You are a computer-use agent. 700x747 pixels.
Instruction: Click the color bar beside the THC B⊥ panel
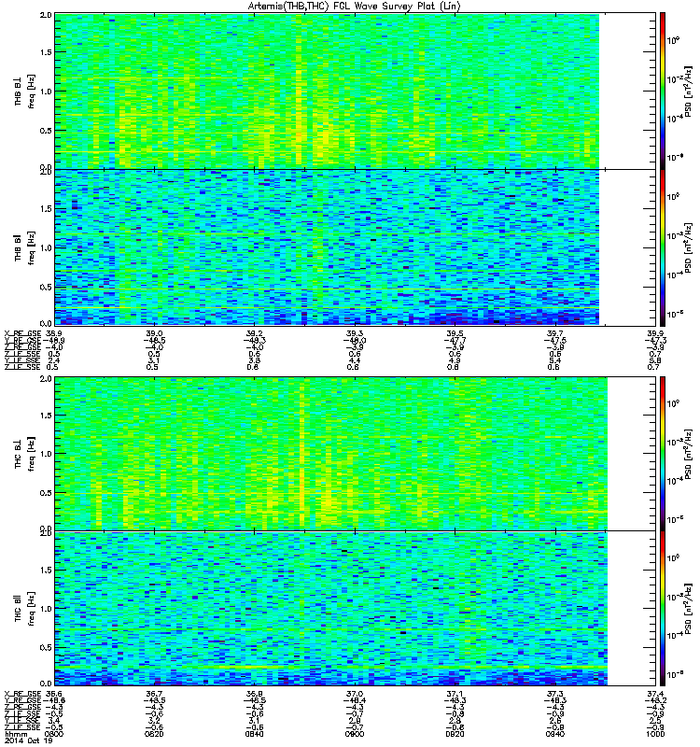(663, 454)
